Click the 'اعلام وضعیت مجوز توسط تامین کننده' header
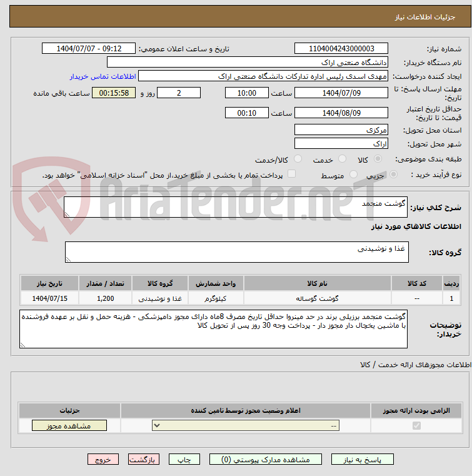 coord(246,410)
